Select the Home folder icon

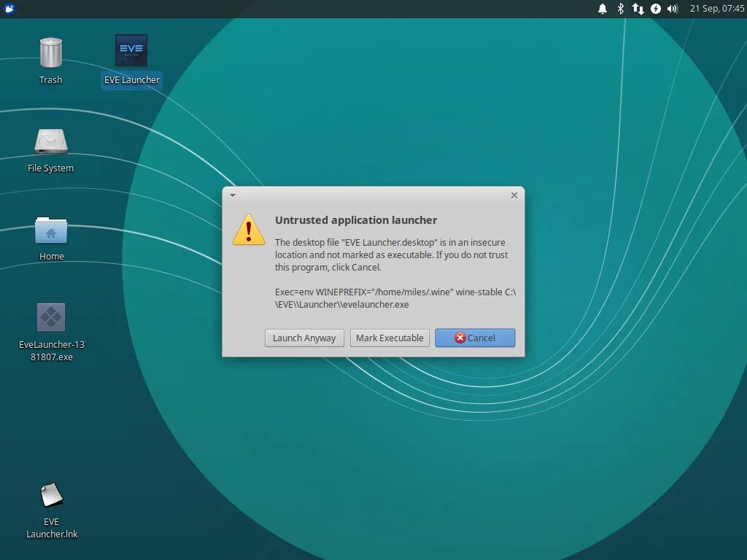(51, 230)
